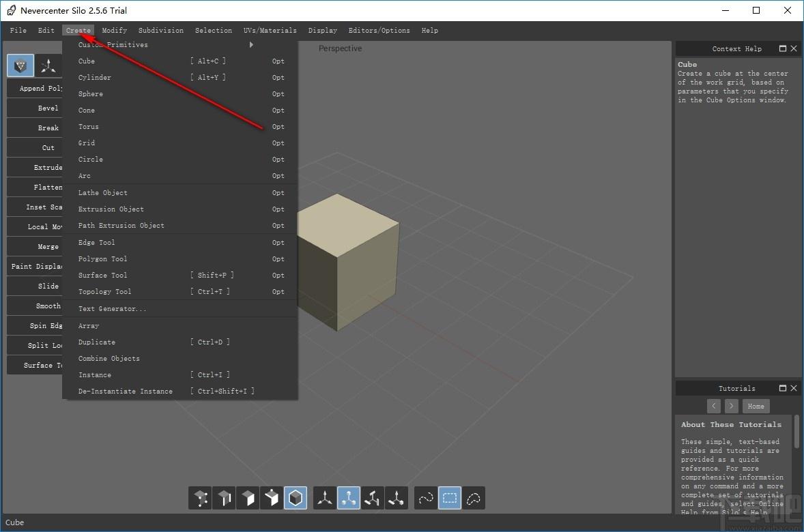
Task: Click the Tutorials panel scrollbar
Action: pyautogui.click(x=796, y=432)
